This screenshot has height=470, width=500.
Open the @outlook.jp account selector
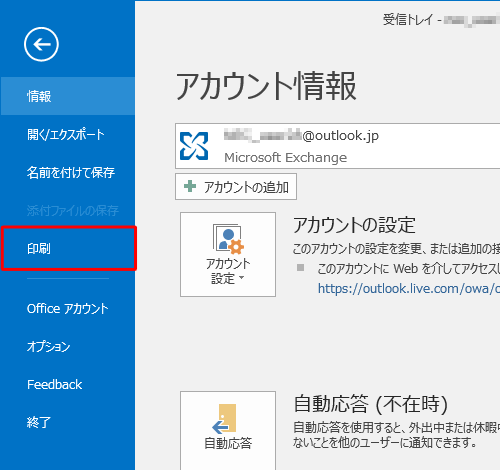(x=337, y=146)
